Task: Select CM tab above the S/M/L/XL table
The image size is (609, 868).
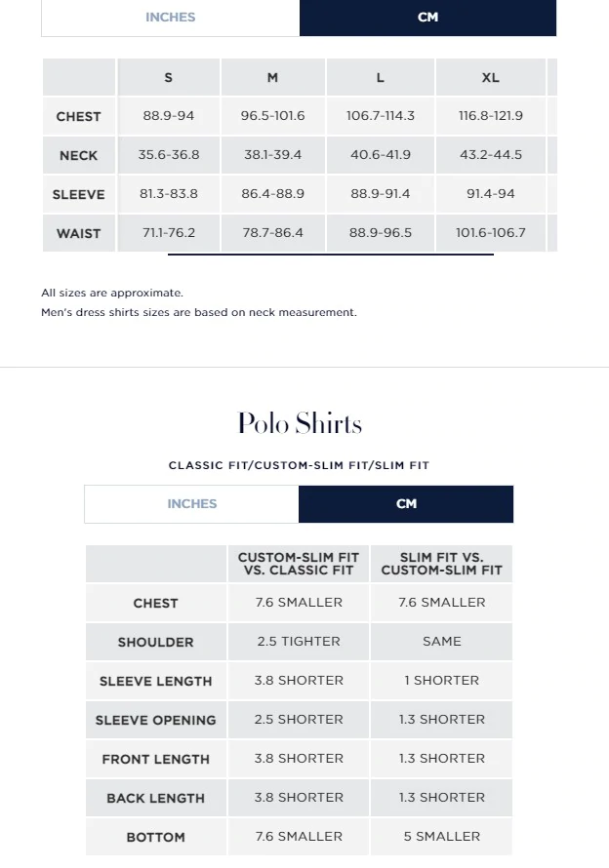Action: 427,18
